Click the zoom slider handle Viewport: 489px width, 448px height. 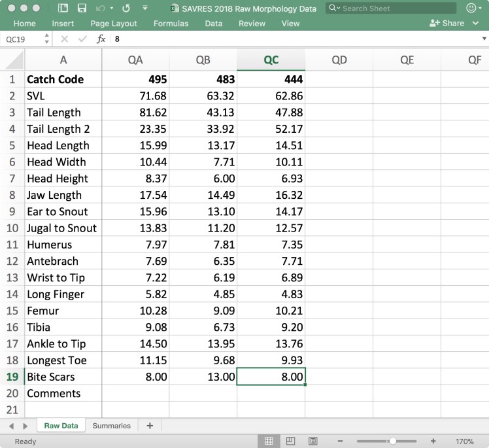393,441
